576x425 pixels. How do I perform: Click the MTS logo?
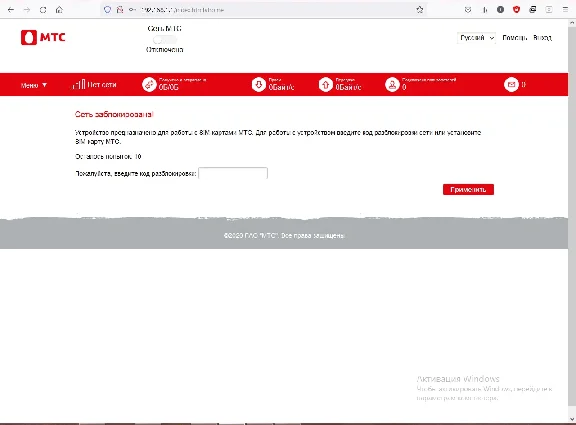click(x=43, y=37)
